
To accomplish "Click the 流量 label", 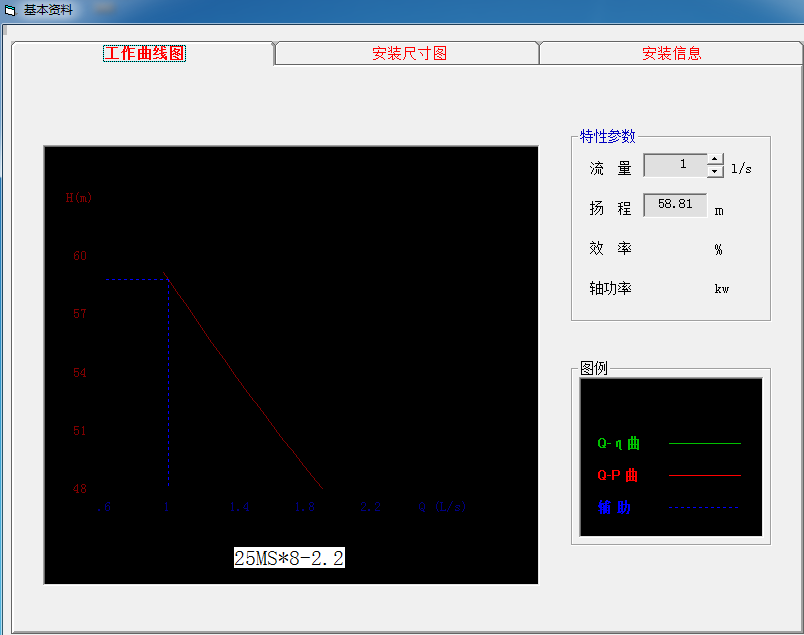I will pos(610,168).
